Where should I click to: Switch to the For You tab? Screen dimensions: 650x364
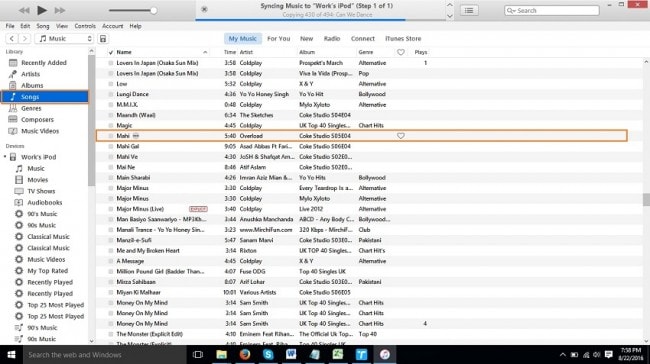pos(279,39)
